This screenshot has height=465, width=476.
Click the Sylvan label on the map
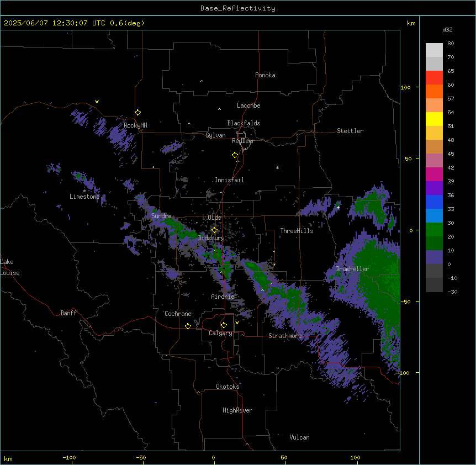[215, 135]
